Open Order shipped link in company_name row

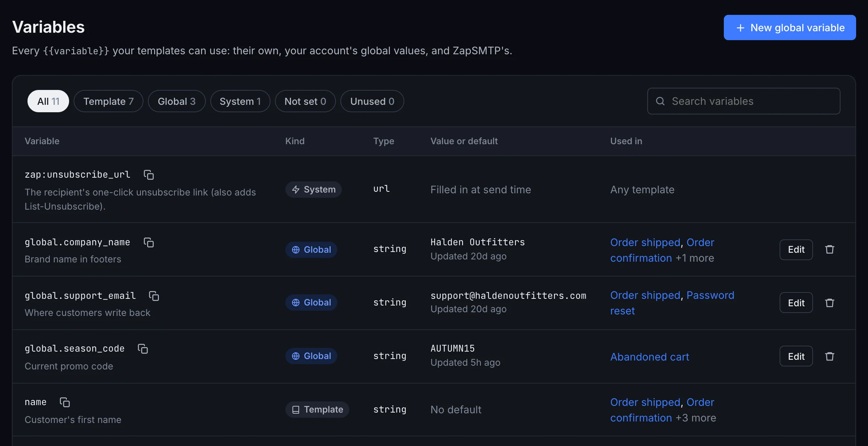tap(645, 242)
